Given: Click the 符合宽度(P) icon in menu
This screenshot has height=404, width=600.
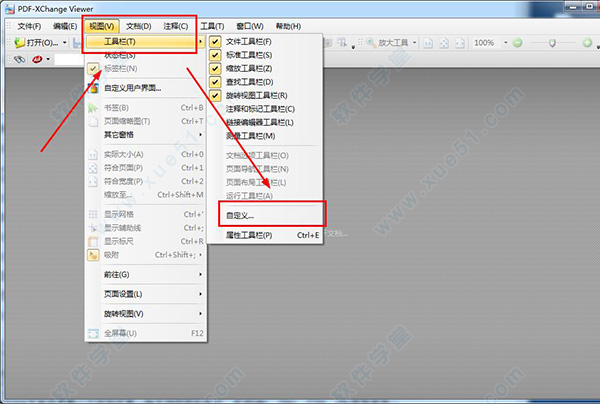Looking at the screenshot, I should click(x=93, y=181).
